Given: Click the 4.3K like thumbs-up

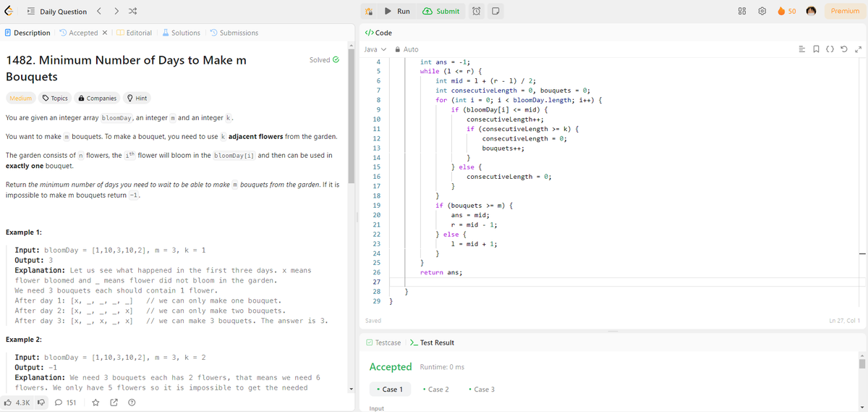Looking at the screenshot, I should [x=17, y=402].
